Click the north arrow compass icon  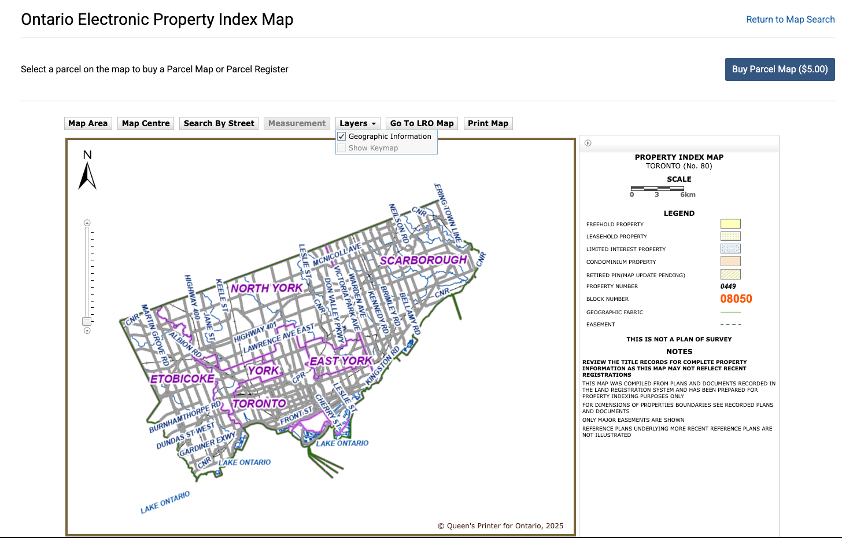tap(88, 170)
